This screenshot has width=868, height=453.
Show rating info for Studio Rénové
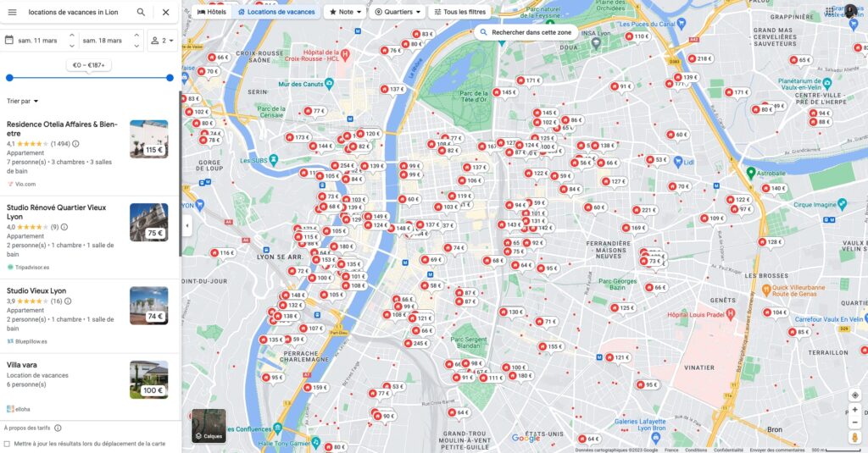click(x=64, y=227)
